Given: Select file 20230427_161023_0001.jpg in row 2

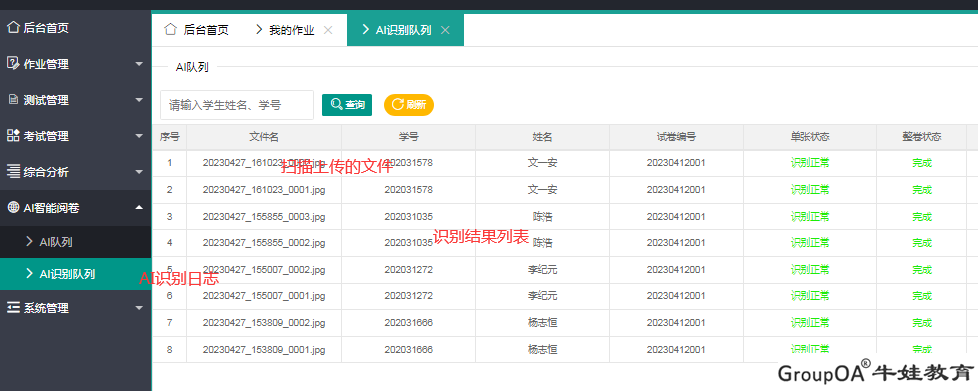Looking at the screenshot, I should 264,190.
